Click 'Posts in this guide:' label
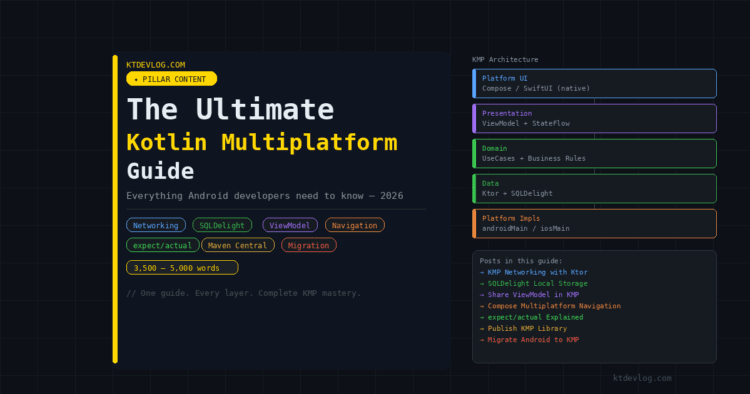This screenshot has width=750, height=394. click(x=521, y=261)
